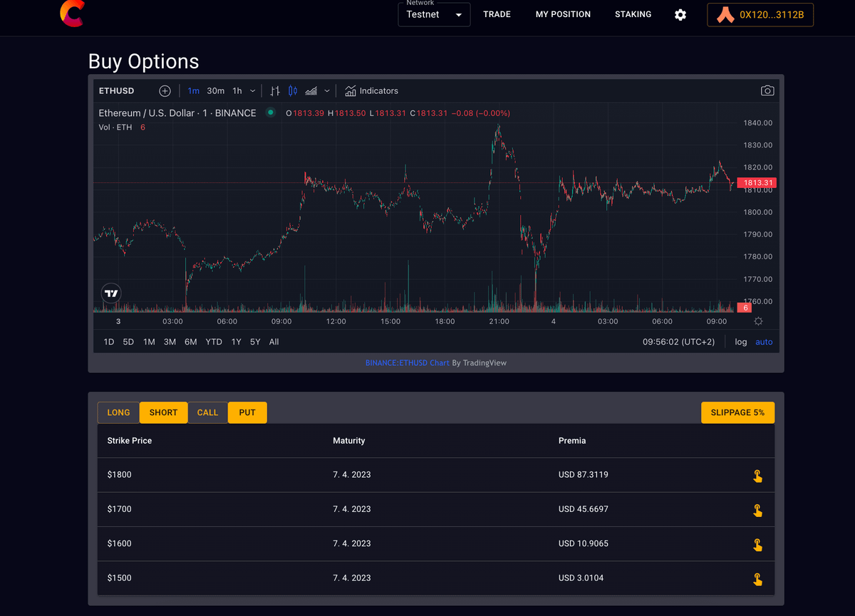Open the STAKING page

tap(633, 14)
